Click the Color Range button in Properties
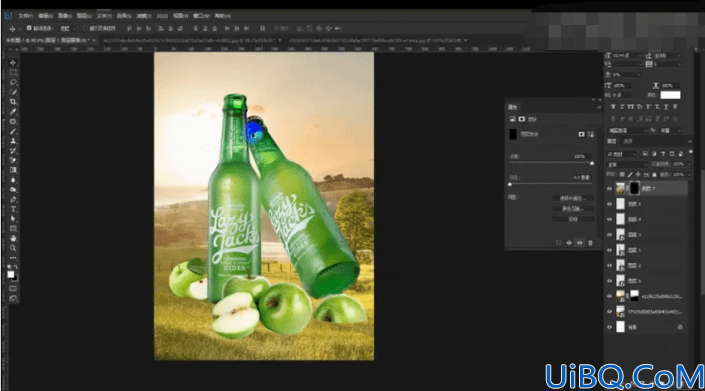Image resolution: width=705 pixels, height=391 pixels. click(573, 209)
